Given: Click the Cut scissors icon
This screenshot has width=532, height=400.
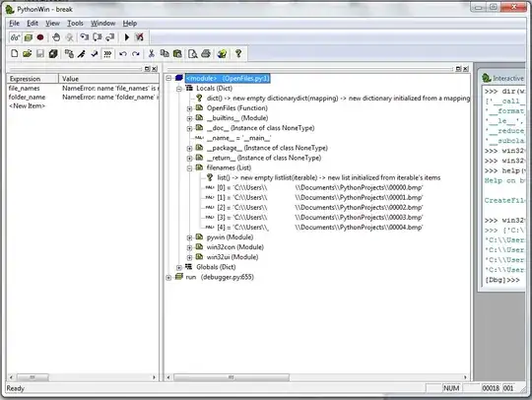Looking at the screenshot, I should click(x=152, y=53).
